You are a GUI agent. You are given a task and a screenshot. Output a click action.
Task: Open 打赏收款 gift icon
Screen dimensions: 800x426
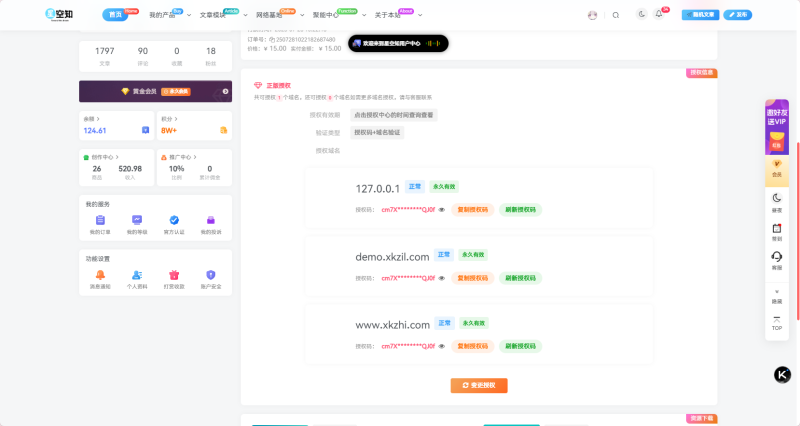[174, 275]
